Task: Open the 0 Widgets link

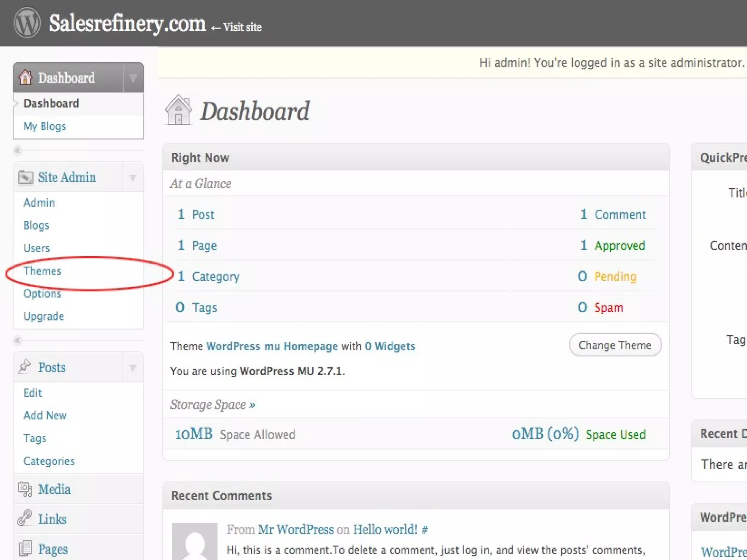Action: tap(390, 346)
